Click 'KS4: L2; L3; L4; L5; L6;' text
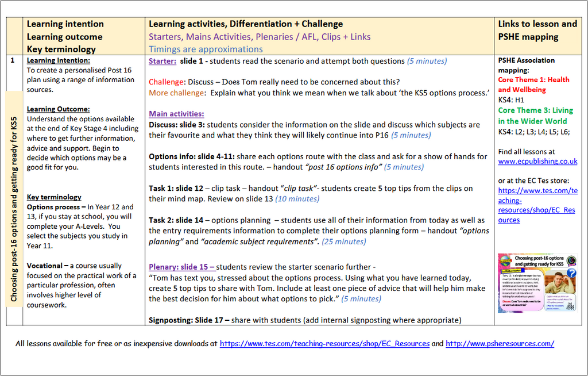Screen dimensions: 588x376 (x=534, y=132)
